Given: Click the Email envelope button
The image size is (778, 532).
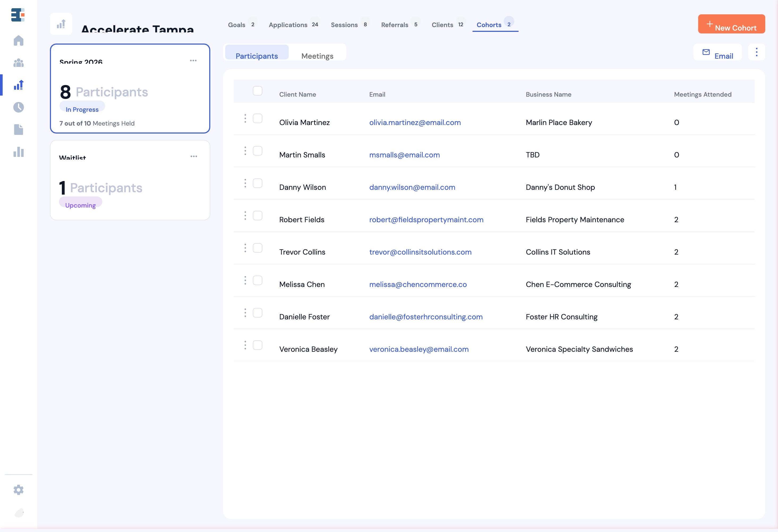Looking at the screenshot, I should [717, 53].
